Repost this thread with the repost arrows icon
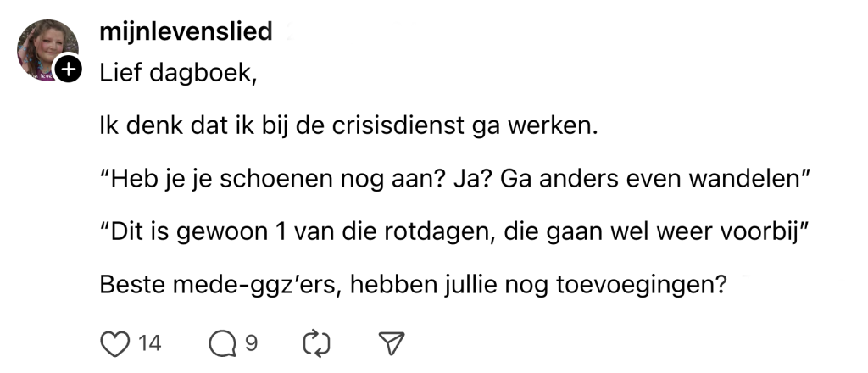868x373 pixels. point(314,342)
